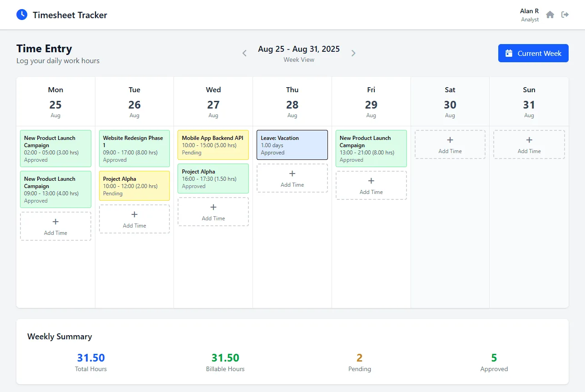Select the pending Project Alpha entry on Tuesday
This screenshot has width=585, height=392.
(x=134, y=185)
